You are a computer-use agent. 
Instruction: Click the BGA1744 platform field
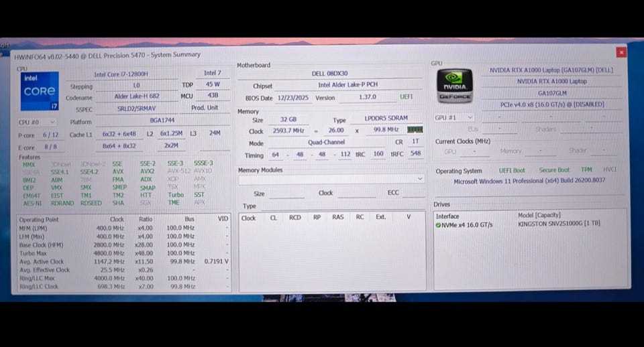pyautogui.click(x=162, y=120)
